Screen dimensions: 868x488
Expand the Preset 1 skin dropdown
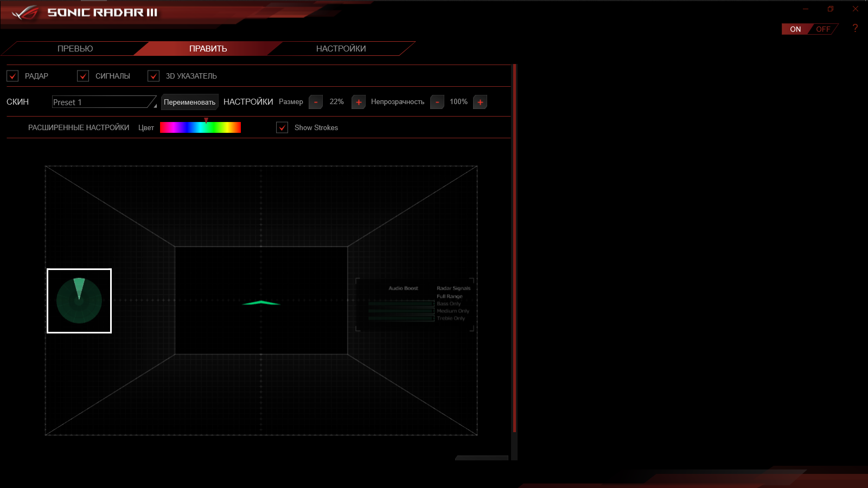tap(104, 102)
